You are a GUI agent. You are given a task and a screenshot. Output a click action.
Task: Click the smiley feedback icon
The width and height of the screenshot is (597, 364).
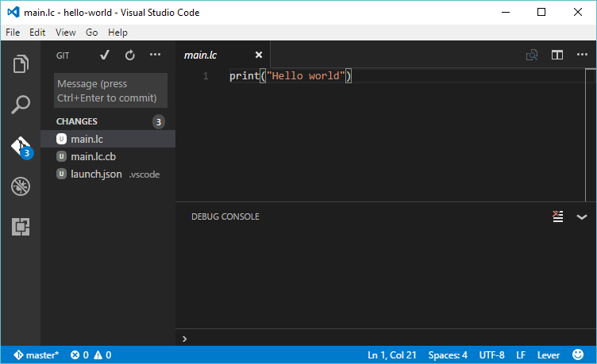click(577, 354)
